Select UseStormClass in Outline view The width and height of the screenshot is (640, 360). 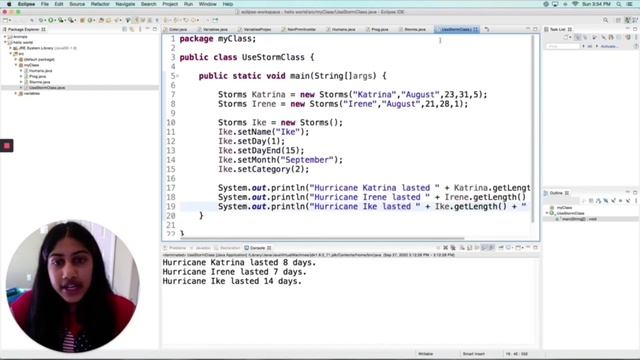pyautogui.click(x=570, y=213)
